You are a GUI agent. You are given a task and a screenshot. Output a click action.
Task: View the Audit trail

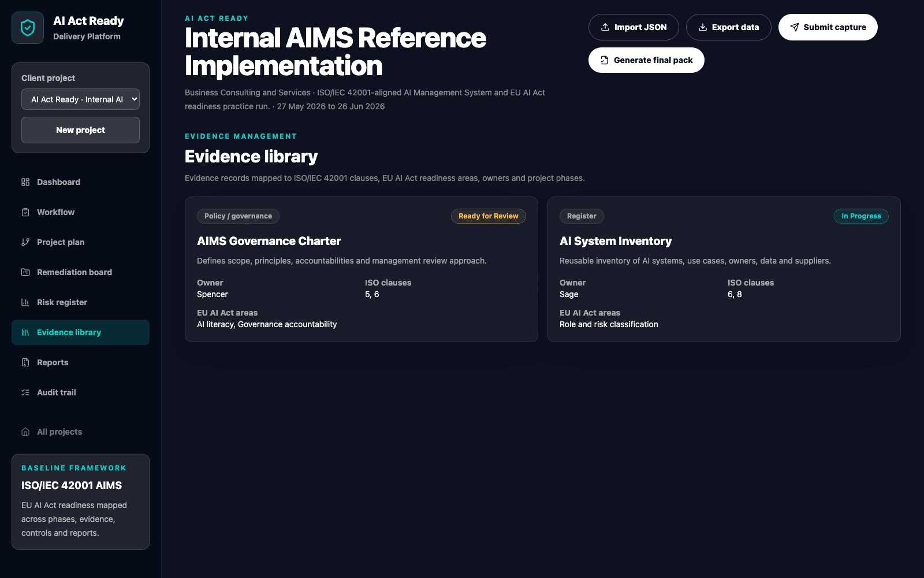point(80,392)
